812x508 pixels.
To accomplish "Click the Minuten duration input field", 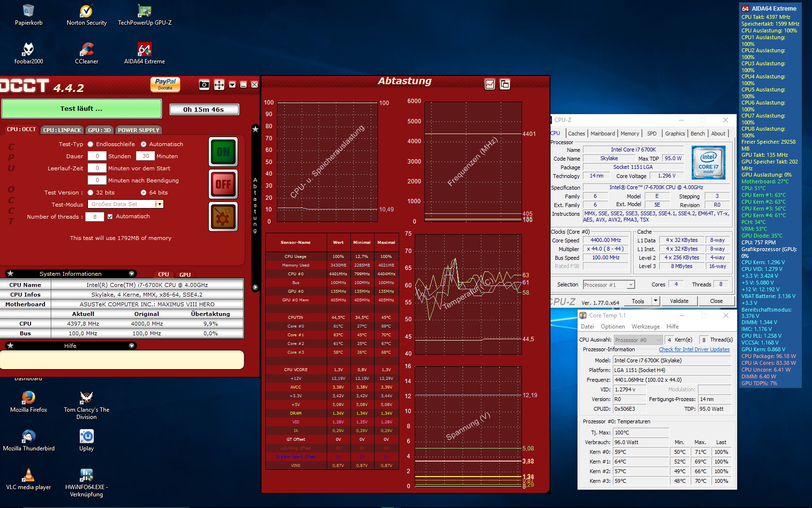I will [145, 156].
